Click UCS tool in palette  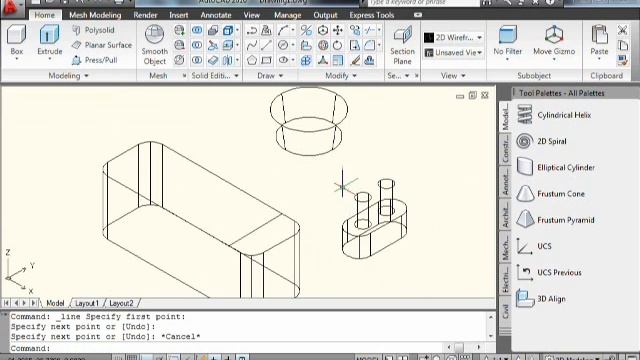(x=534, y=246)
